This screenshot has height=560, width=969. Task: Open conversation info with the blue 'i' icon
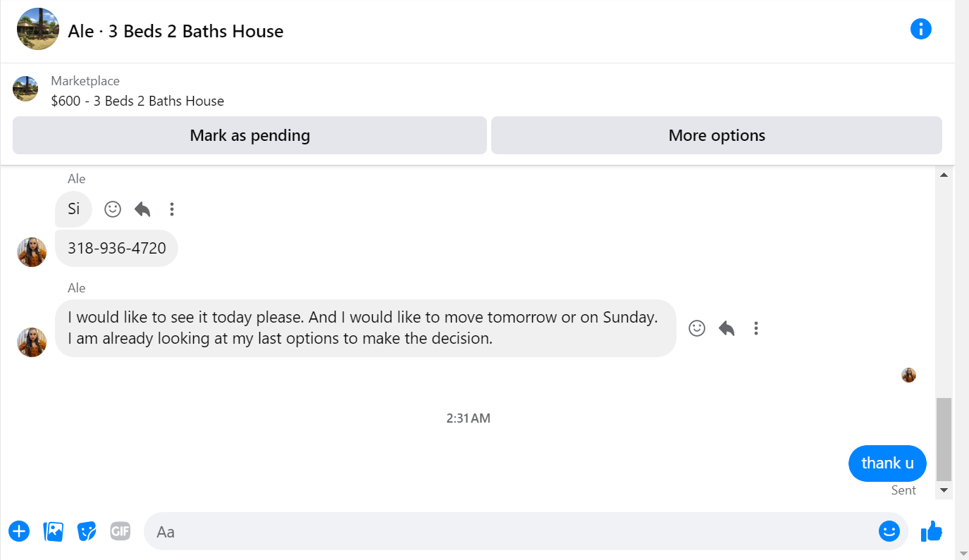click(x=920, y=30)
